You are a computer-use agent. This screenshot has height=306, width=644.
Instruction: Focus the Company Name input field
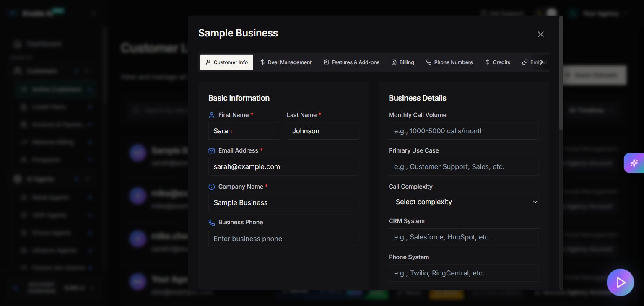(283, 202)
